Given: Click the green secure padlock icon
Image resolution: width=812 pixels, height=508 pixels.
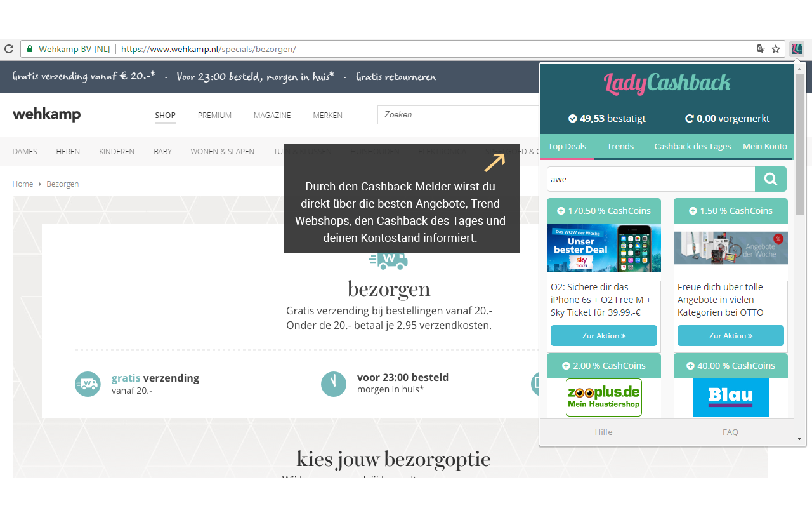Looking at the screenshot, I should [x=29, y=49].
